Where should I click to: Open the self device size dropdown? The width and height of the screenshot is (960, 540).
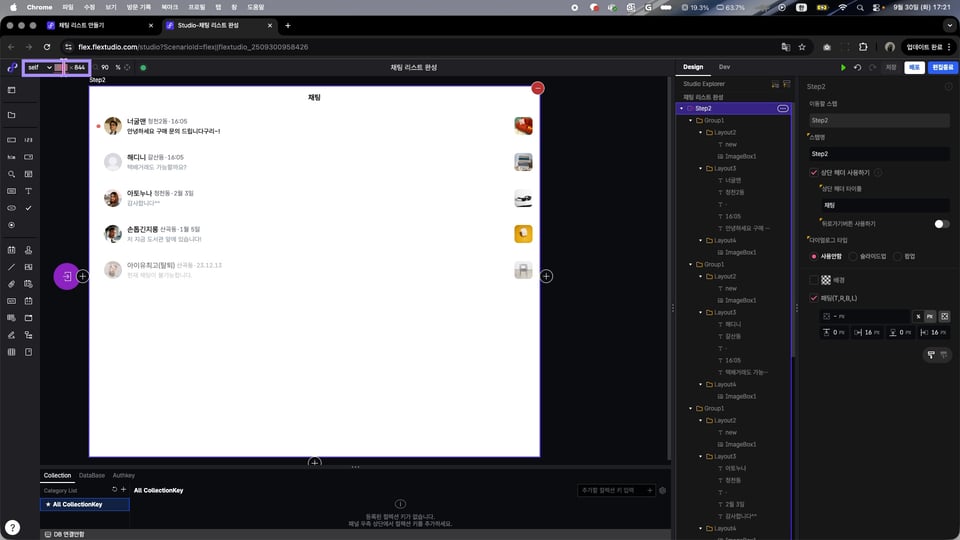coord(40,67)
